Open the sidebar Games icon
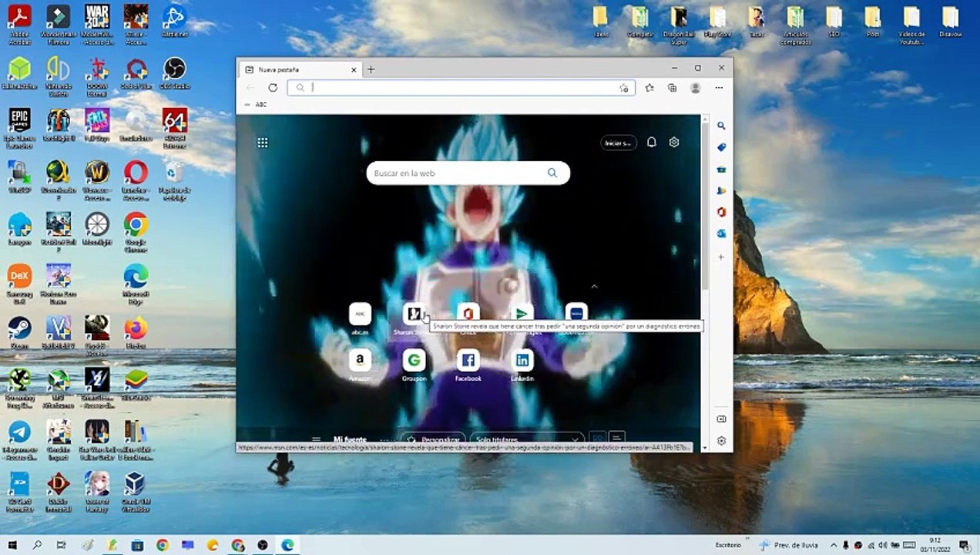 (721, 190)
